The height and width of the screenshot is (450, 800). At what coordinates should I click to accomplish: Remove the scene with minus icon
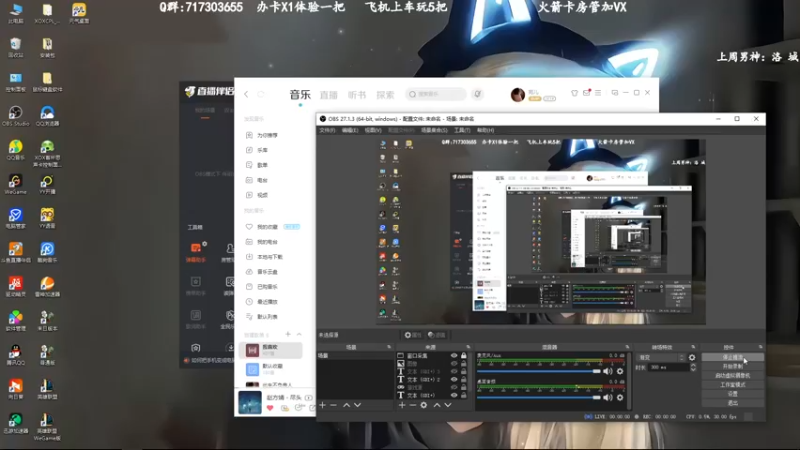click(333, 405)
